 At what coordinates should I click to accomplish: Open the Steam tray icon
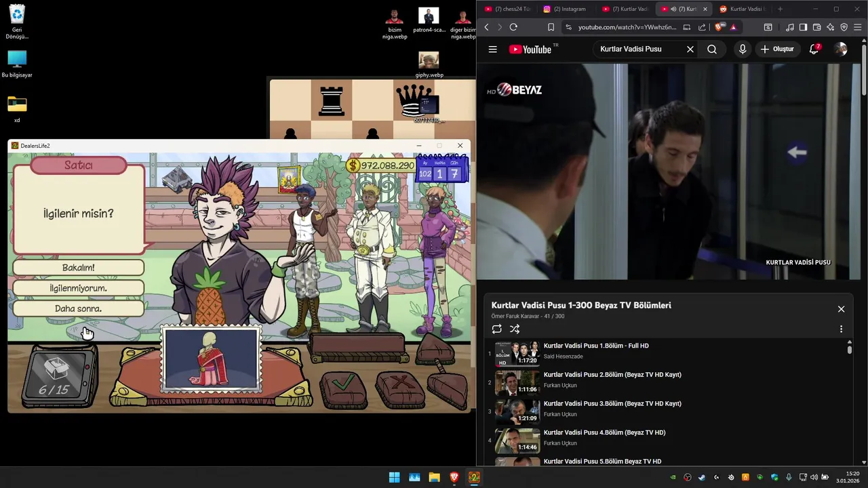(702, 477)
